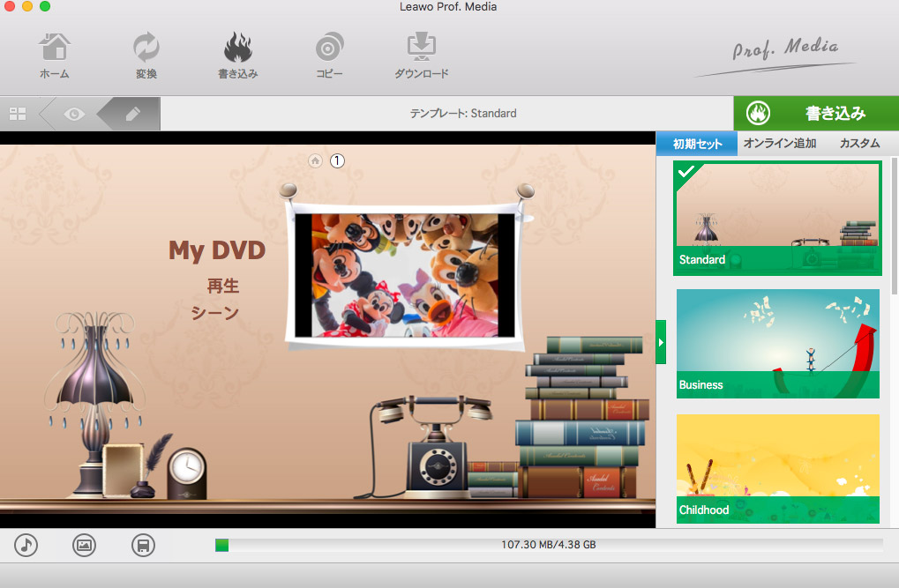Select the Business template thumbnail
This screenshot has width=899, height=588.
[777, 343]
